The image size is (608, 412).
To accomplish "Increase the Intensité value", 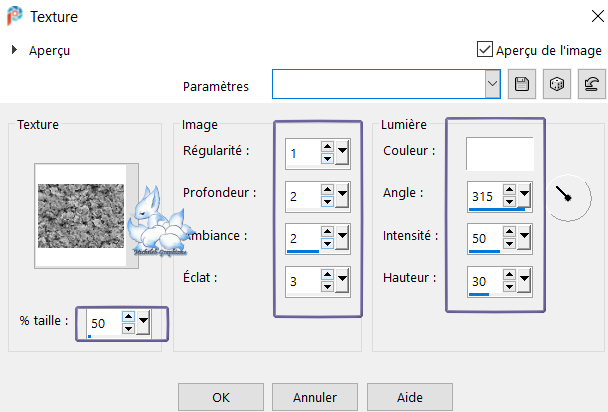I will (x=509, y=232).
